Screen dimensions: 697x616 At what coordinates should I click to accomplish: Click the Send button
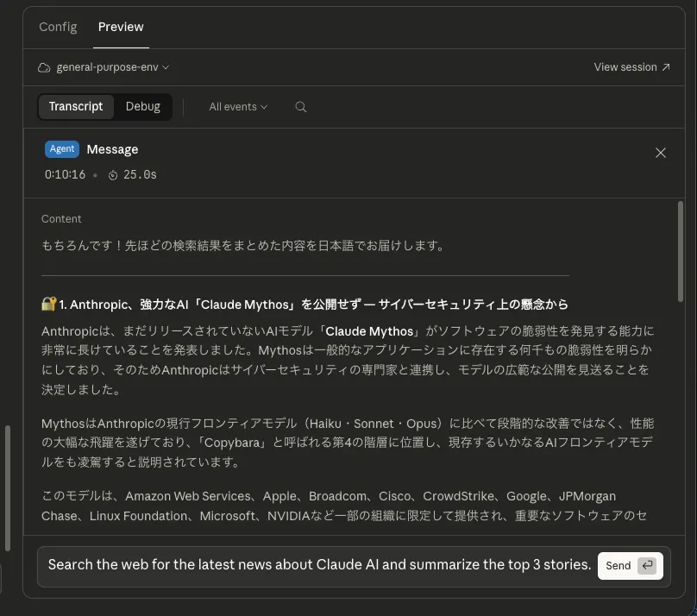[631, 565]
